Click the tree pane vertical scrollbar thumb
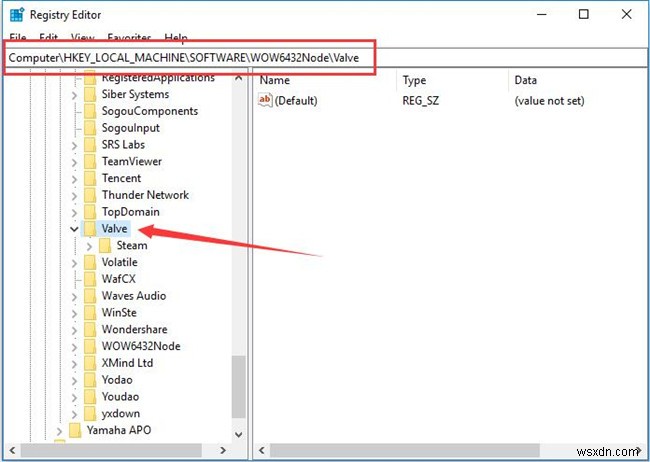Image resolution: width=650 pixels, height=462 pixels. 239,386
